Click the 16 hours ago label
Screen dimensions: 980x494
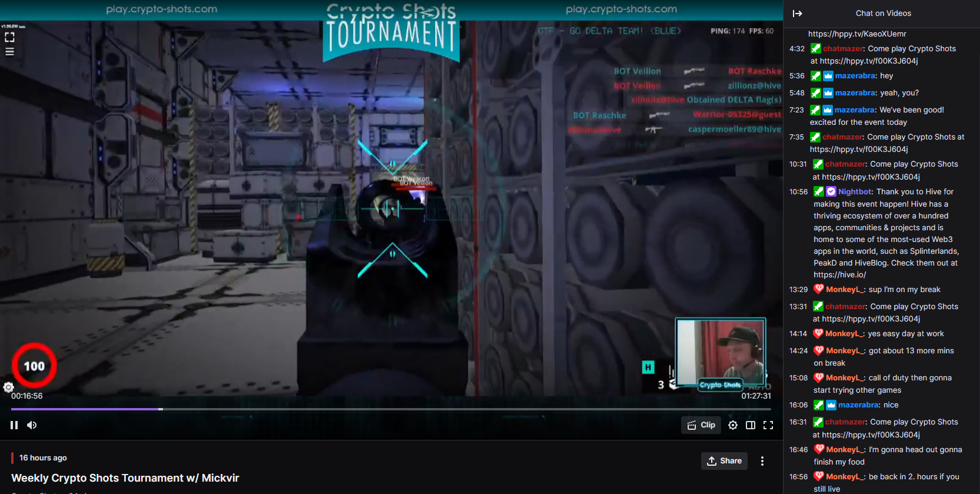(43, 458)
